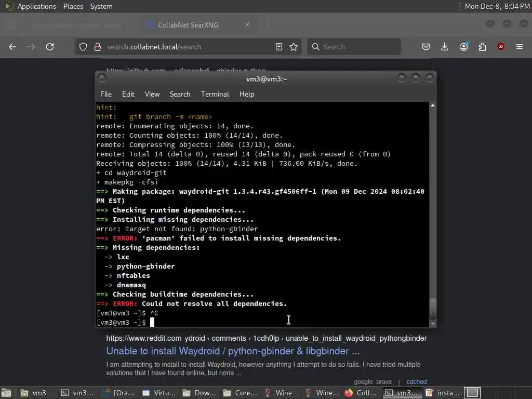532x399 pixels.
Task: Click the terminal scrollbar down arrow
Action: point(433,324)
